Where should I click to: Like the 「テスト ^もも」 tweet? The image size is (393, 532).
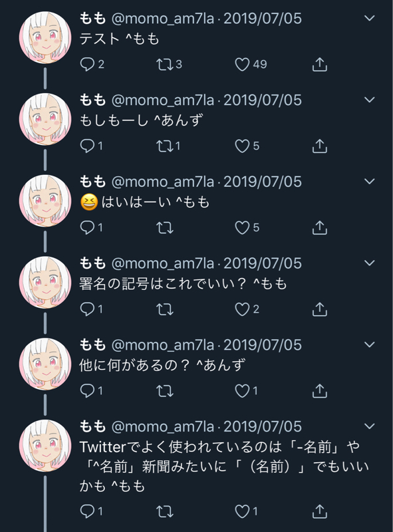[242, 65]
